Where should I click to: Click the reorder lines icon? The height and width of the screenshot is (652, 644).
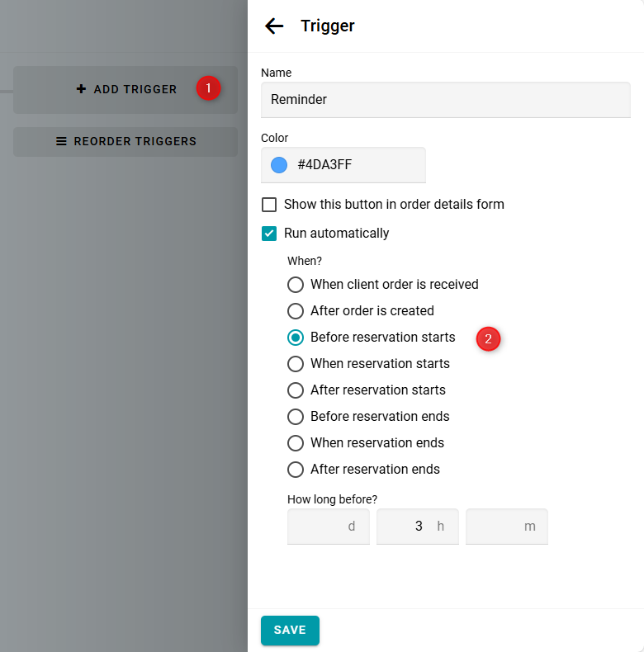click(61, 141)
